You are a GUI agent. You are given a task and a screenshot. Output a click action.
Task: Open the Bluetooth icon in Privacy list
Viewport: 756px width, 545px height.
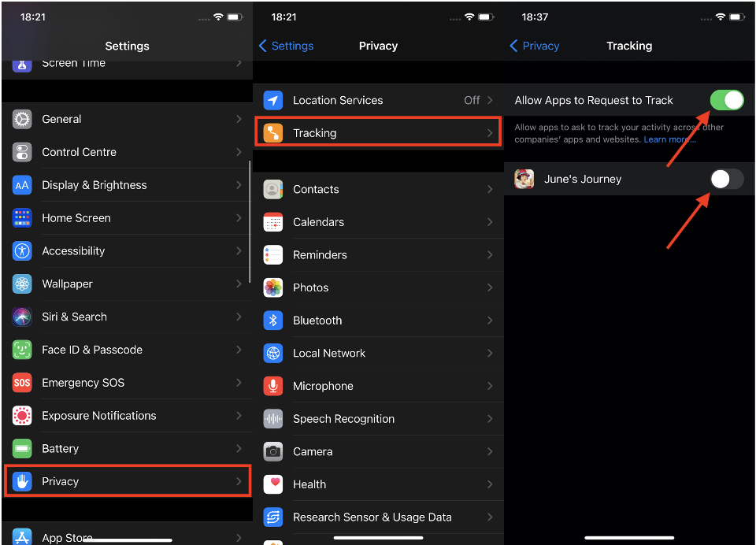273,321
